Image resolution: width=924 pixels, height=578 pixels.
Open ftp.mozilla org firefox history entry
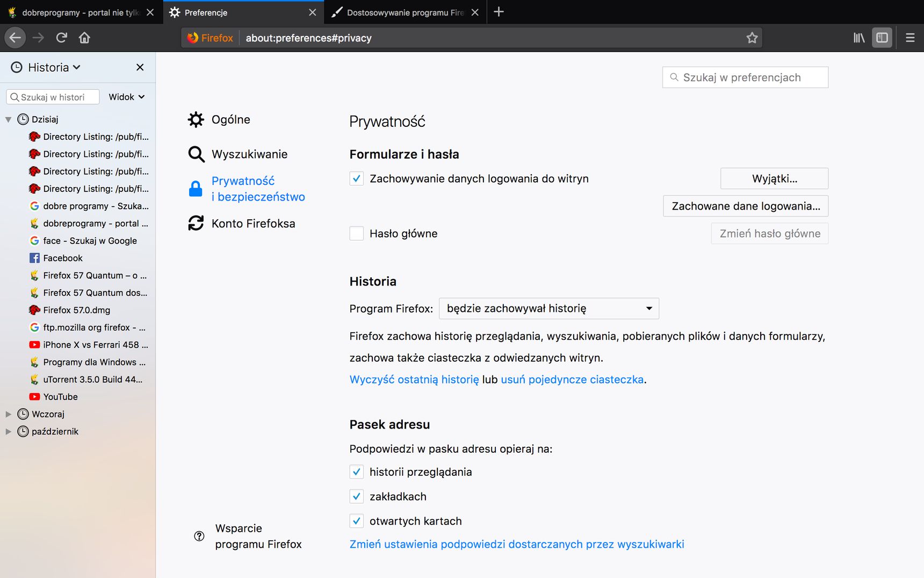[x=78, y=327]
